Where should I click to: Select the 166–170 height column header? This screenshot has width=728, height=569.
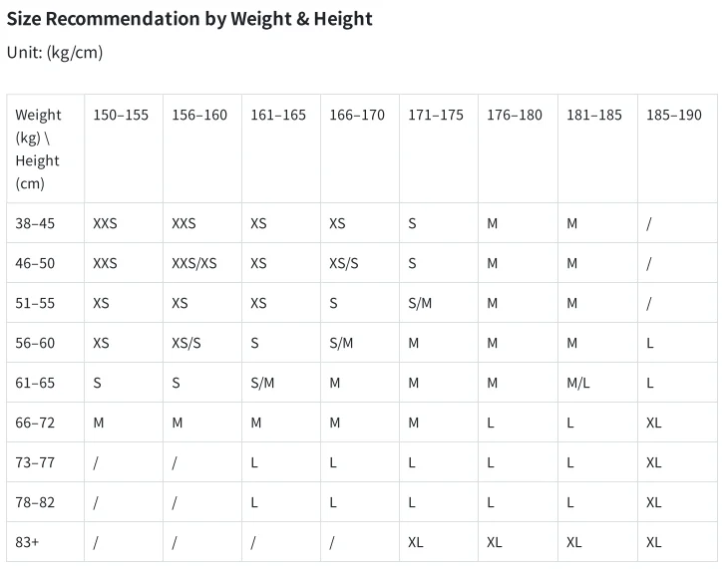click(357, 115)
